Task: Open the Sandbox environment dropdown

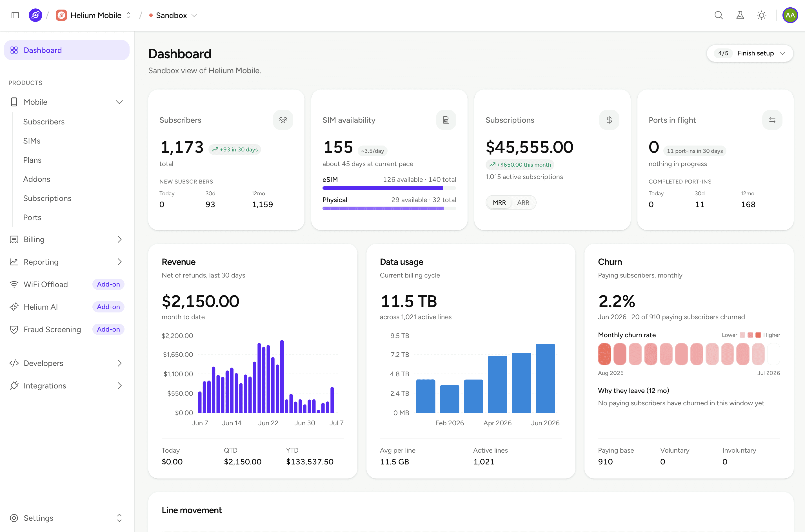Action: pyautogui.click(x=173, y=15)
